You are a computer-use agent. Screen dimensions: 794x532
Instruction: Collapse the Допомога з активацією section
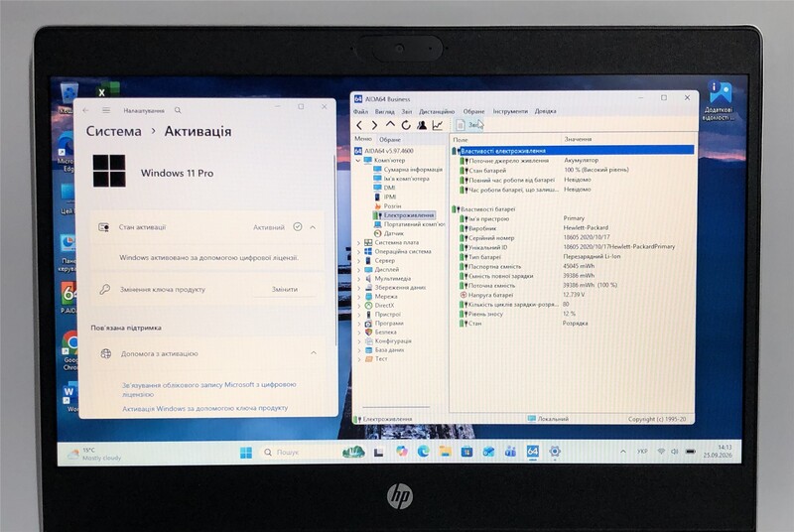[314, 352]
